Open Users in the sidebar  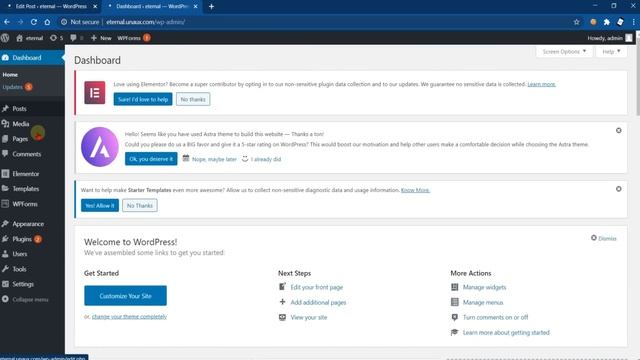tap(32, 254)
